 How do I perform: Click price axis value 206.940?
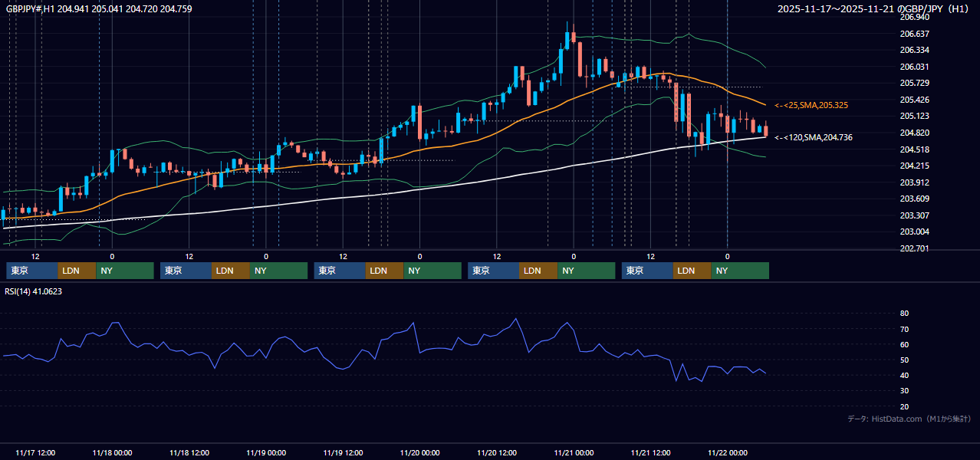coord(914,17)
